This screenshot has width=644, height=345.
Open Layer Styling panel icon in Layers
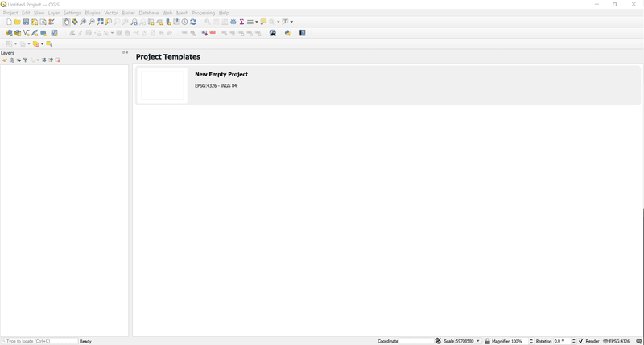(5, 60)
